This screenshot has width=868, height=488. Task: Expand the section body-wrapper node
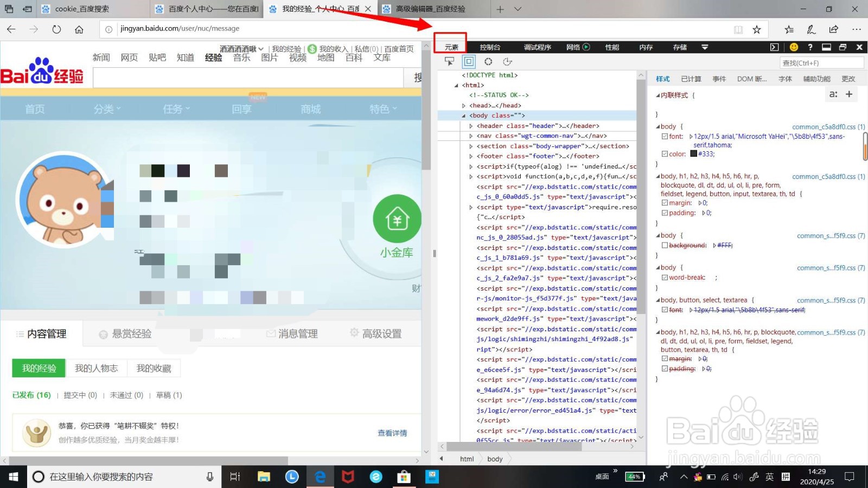point(471,146)
